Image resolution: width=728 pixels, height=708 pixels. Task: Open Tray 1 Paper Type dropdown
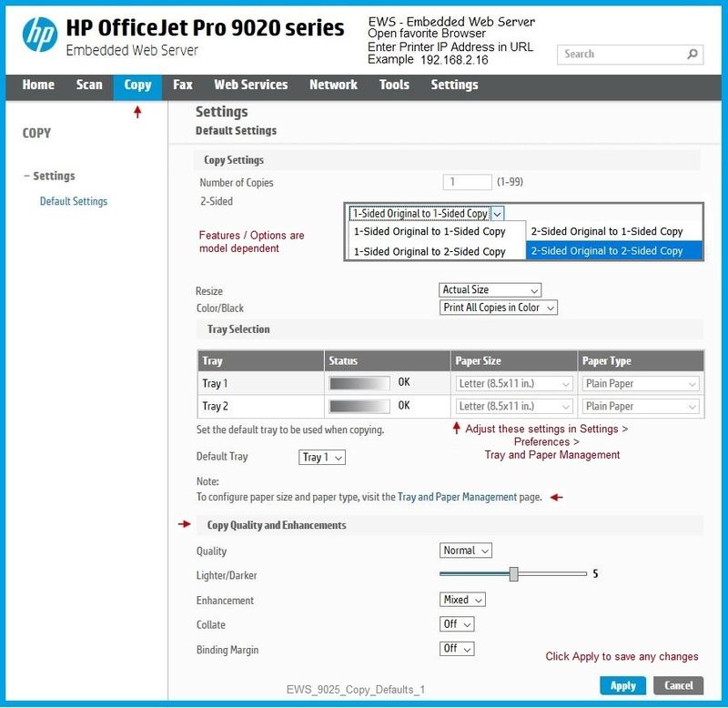coord(641,384)
